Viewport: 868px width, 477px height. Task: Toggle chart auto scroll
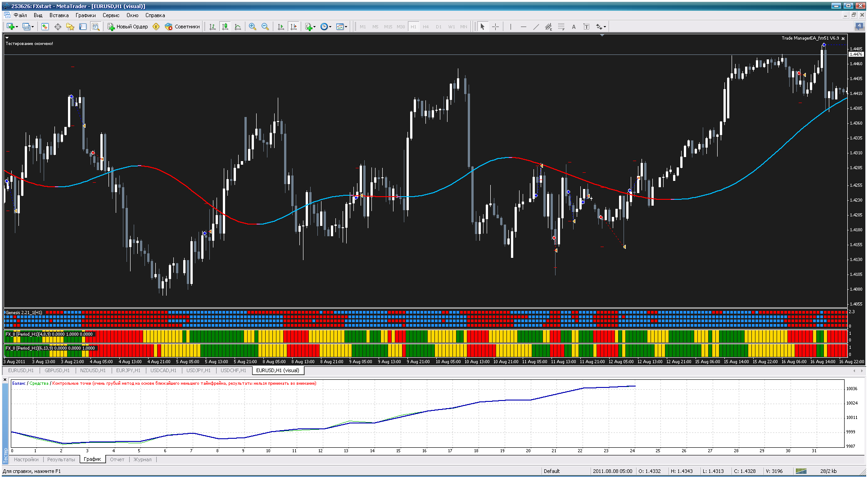click(x=281, y=27)
